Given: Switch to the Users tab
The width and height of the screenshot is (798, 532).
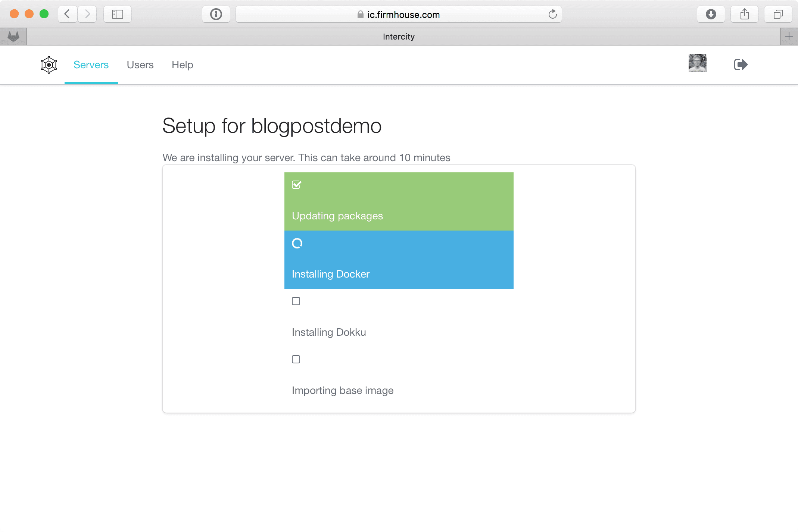Looking at the screenshot, I should pyautogui.click(x=140, y=65).
